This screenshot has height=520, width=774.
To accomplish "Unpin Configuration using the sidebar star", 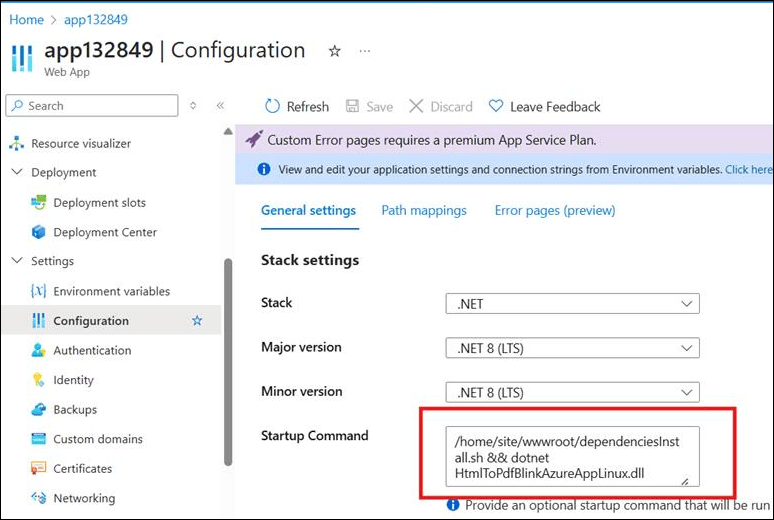I will click(x=197, y=320).
